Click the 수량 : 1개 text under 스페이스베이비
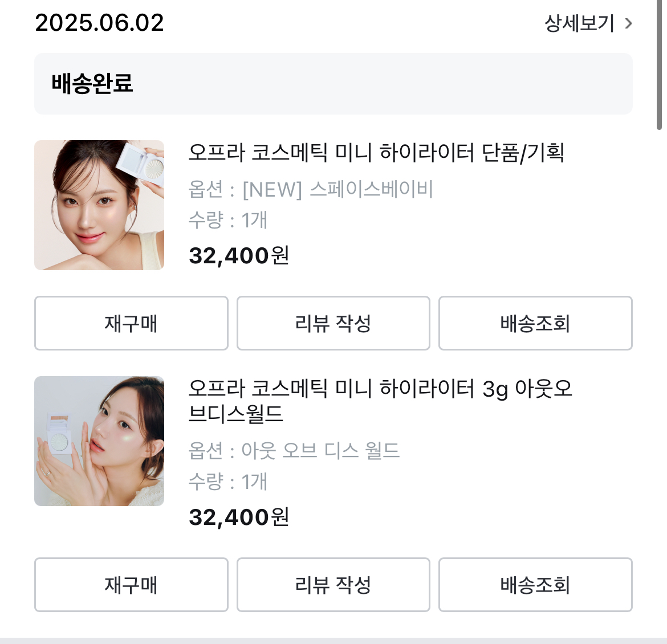Screen dimensions: 667x644 tap(228, 220)
